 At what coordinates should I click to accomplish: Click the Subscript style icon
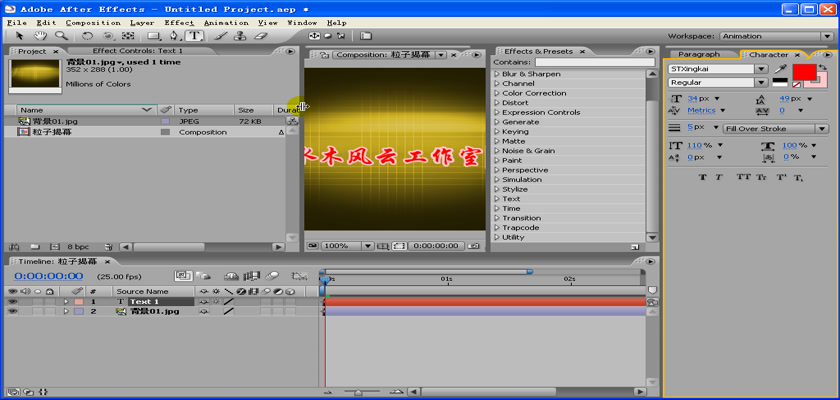[x=798, y=177]
